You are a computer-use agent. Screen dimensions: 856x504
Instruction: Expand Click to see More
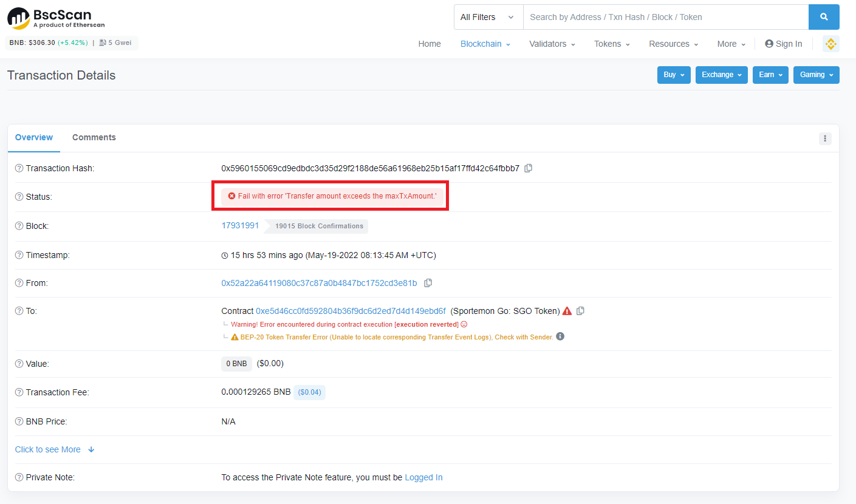pyautogui.click(x=55, y=449)
